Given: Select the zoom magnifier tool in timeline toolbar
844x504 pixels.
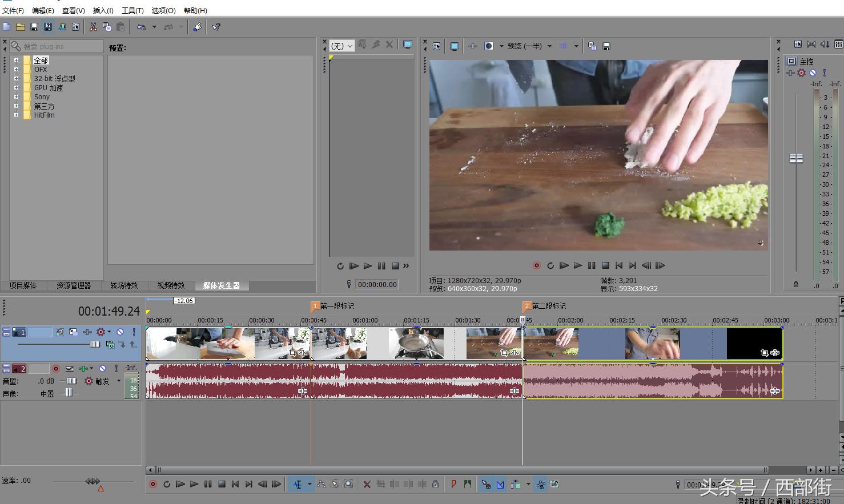Looking at the screenshot, I should coord(349,484).
